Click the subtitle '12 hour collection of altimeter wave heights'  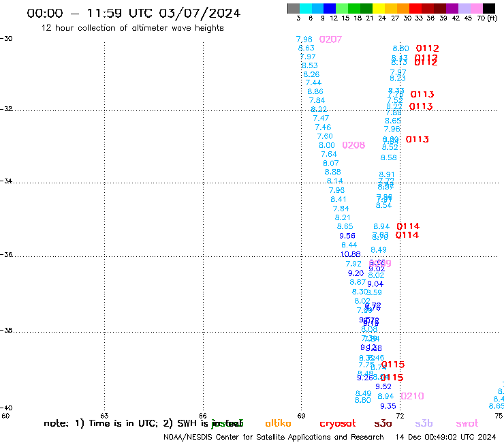coord(132,28)
